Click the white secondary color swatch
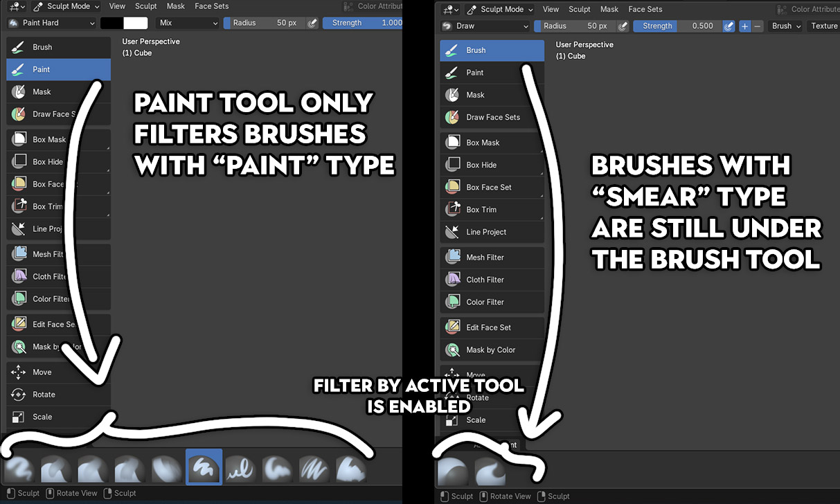Screen dimensions: 840x504 [x=136, y=23]
